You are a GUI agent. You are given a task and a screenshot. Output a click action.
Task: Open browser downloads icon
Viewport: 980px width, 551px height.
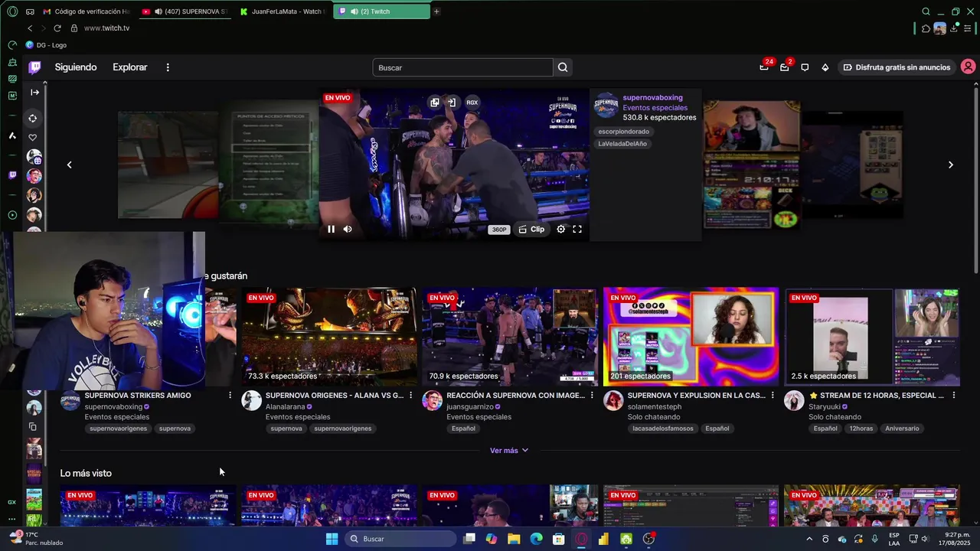pos(954,28)
